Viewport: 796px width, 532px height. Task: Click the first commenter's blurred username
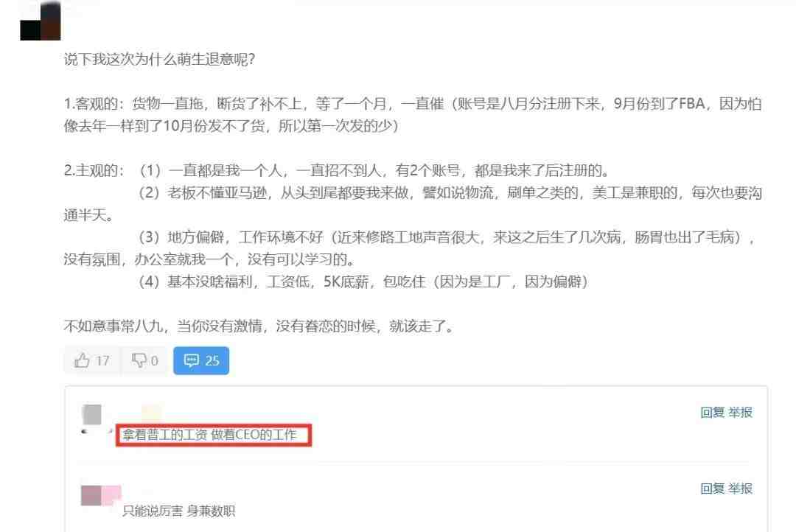pos(151,412)
